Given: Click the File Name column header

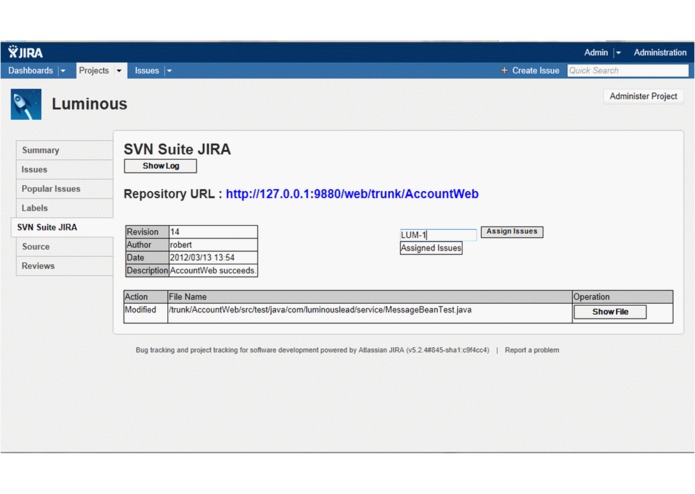Looking at the screenshot, I should pos(370,297).
